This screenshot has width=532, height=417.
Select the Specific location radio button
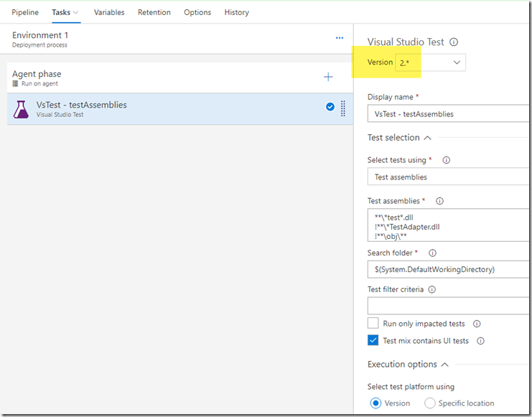point(430,403)
